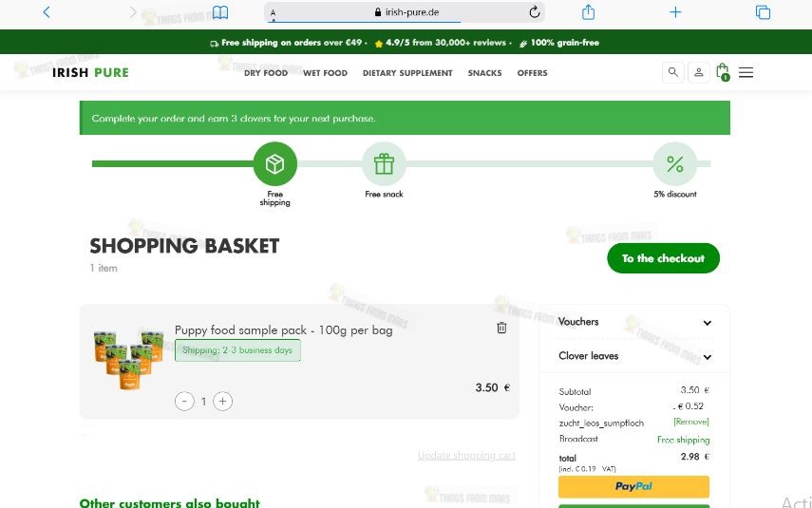The image size is (812, 508).
Task: Open the Dietary Supplement menu
Action: (407, 73)
